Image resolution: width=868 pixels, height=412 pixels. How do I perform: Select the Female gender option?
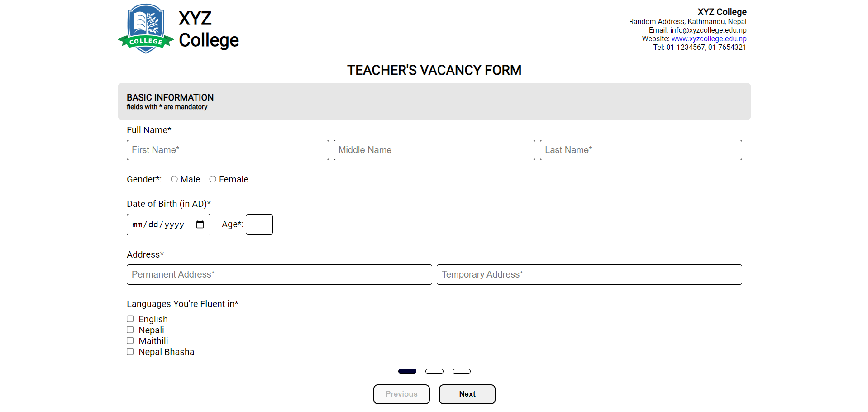coord(213,179)
